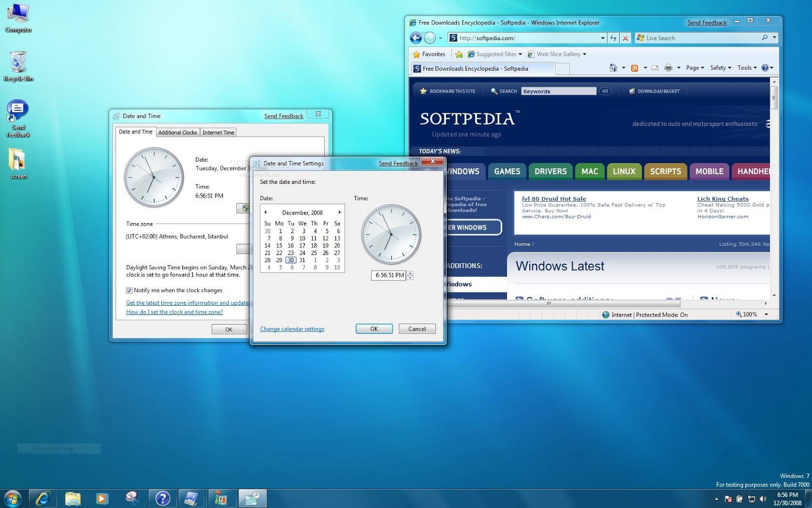
Task: Launch the Snipping Tool from the taskbar
Action: coord(132,498)
